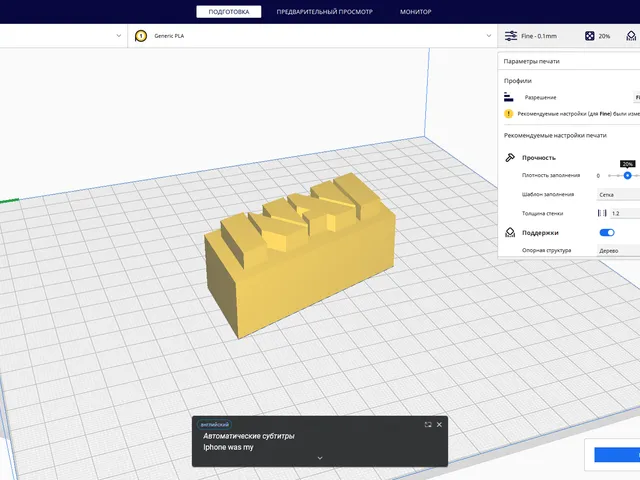Expand the printer selection dropdown arrow
Viewport: 640px width, 480px height.
[119, 36]
